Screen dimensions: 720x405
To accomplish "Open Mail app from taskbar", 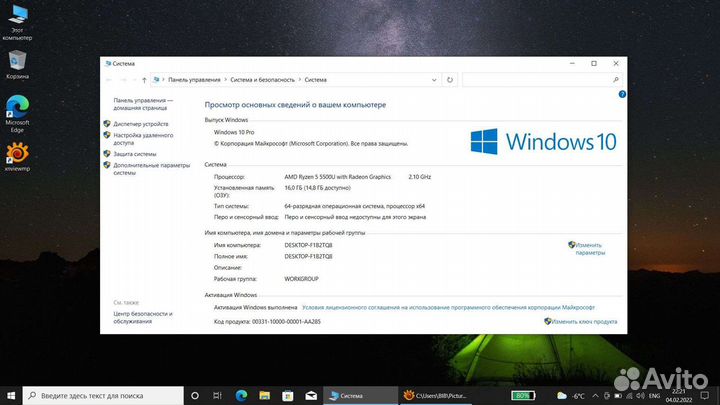I will [311, 395].
